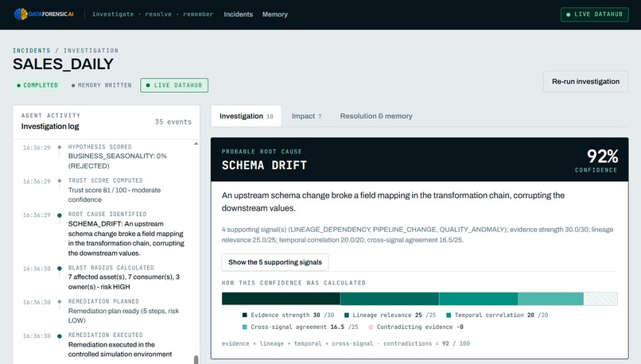Open the Memory nav item
Image resolution: width=641 pixels, height=364 pixels.
(274, 14)
